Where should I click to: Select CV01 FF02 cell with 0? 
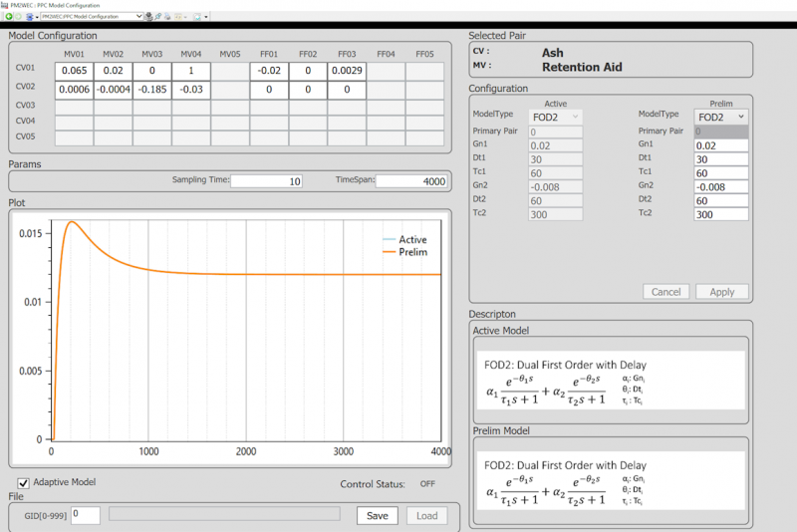308,71
